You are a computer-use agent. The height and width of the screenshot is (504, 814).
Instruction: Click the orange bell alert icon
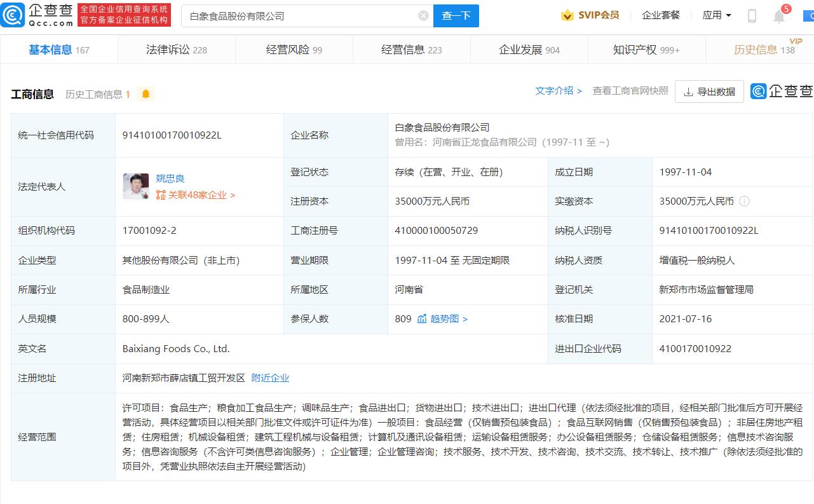(146, 94)
